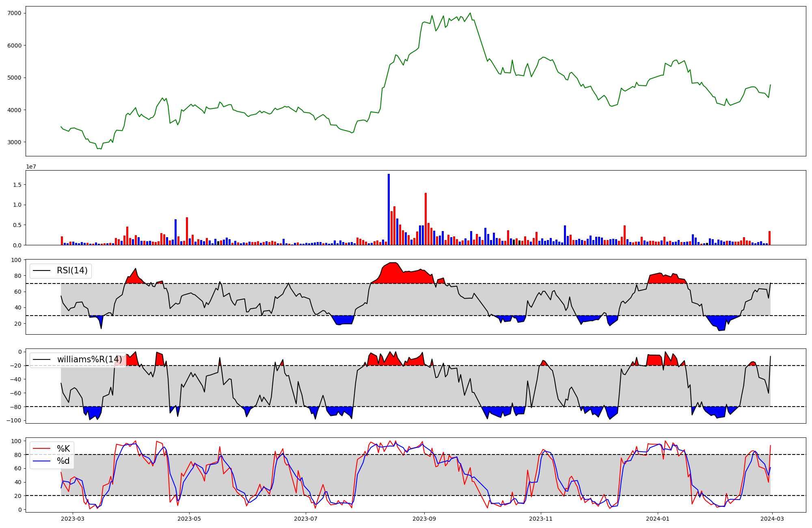Select the %d legend text
Image resolution: width=812 pixels, height=528 pixels.
63,461
